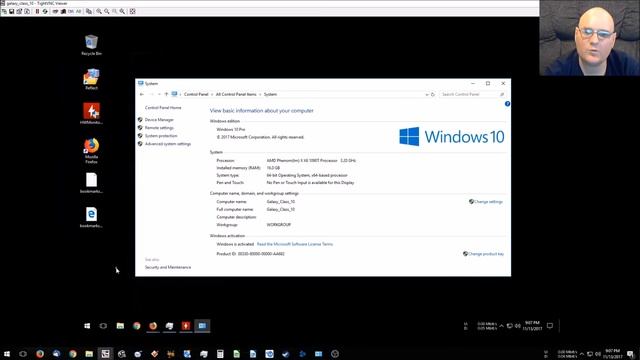Click the 16.0 GB installed memory value
The image size is (640, 360).
pos(273,168)
